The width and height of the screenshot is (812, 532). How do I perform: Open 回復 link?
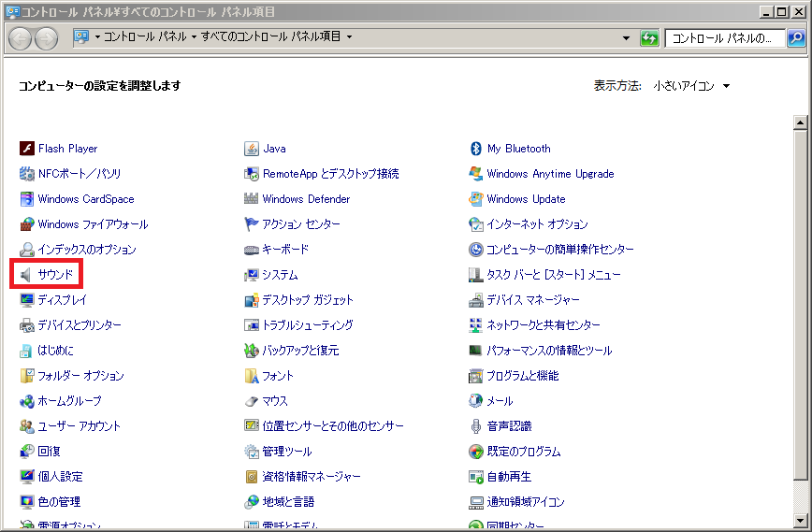[x=50, y=452]
